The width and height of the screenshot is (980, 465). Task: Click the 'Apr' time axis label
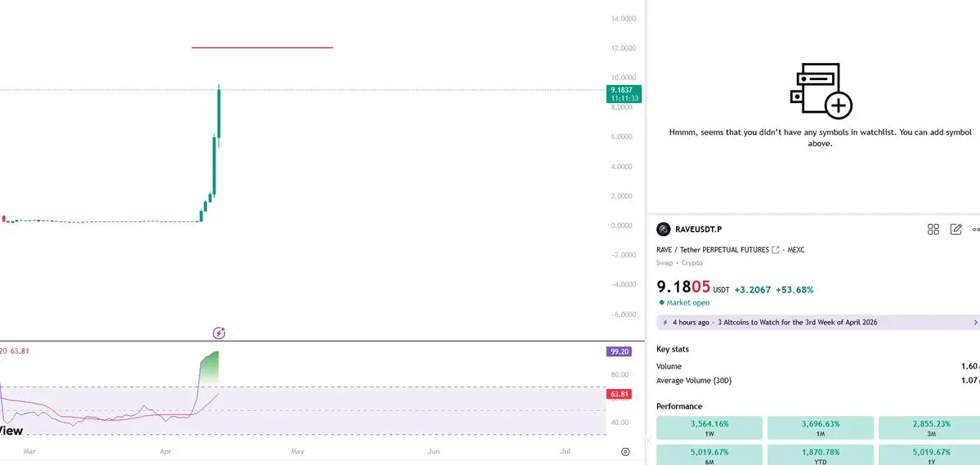[x=166, y=450]
